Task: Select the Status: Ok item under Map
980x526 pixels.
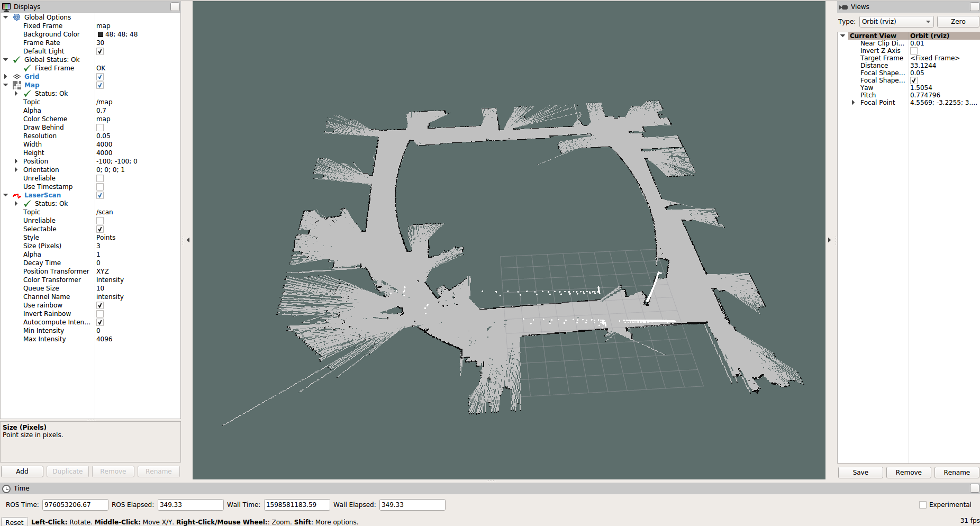Action: 51,93
